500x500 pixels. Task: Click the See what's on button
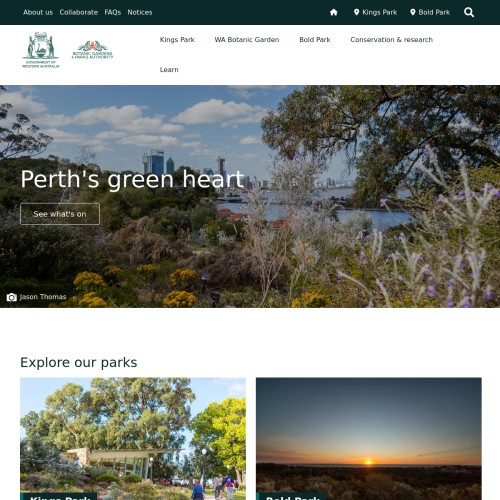[60, 214]
